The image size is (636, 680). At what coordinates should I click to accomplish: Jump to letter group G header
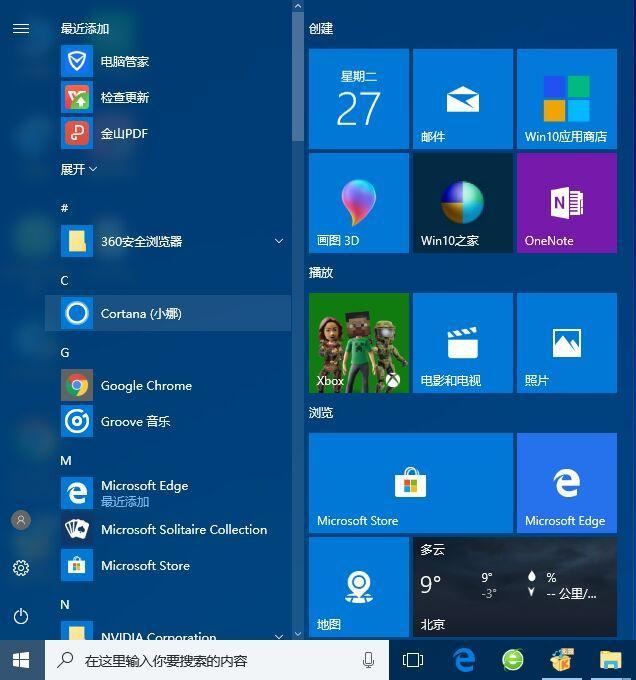tap(65, 353)
